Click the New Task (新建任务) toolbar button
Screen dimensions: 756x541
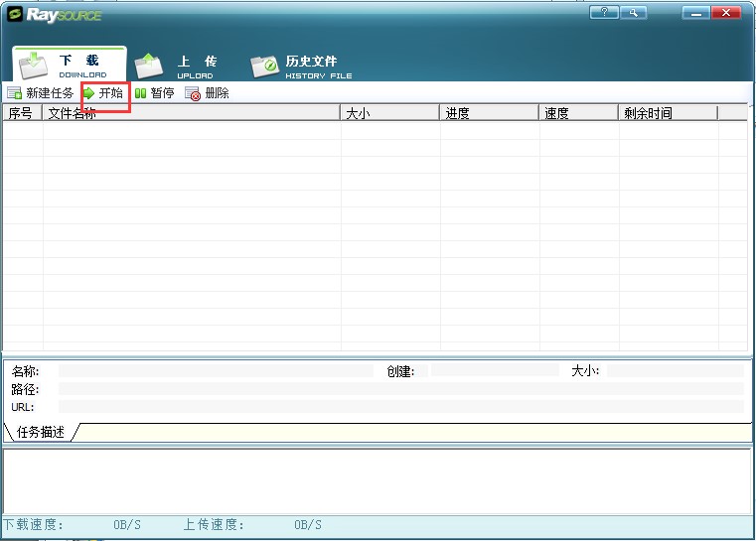41,93
